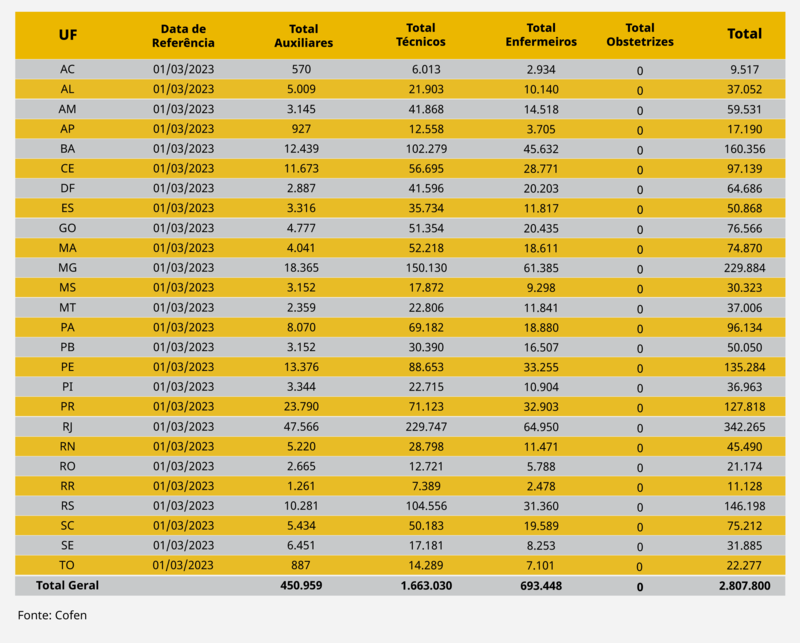Click the value 104.556 in RS row
800x643 pixels.
click(x=426, y=506)
